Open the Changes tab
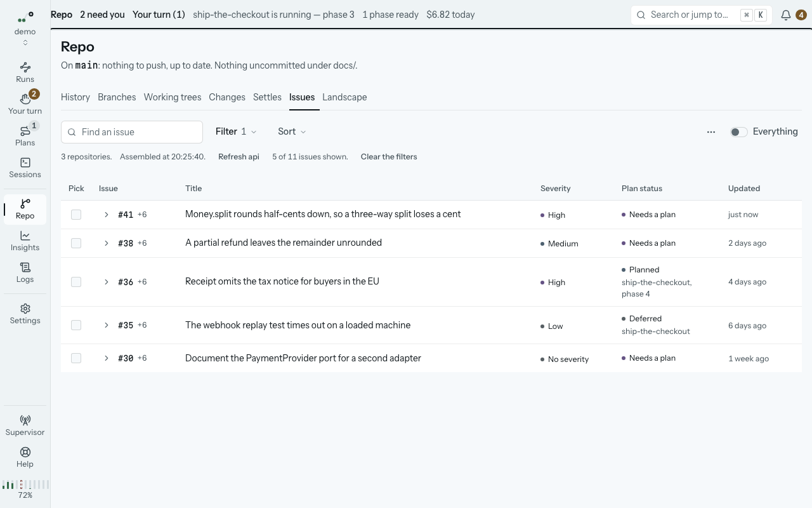The width and height of the screenshot is (812, 508). pyautogui.click(x=227, y=97)
